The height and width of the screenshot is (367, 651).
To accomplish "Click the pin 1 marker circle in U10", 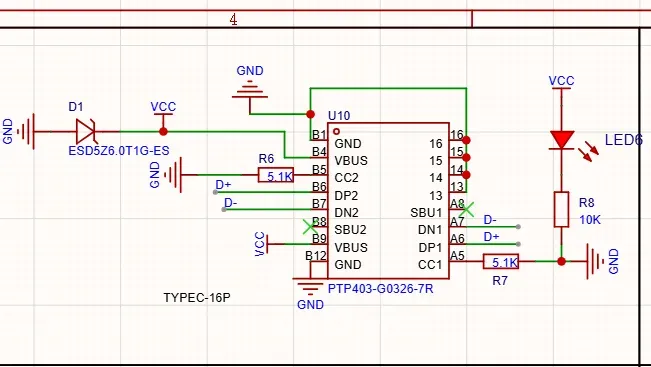I will (336, 132).
